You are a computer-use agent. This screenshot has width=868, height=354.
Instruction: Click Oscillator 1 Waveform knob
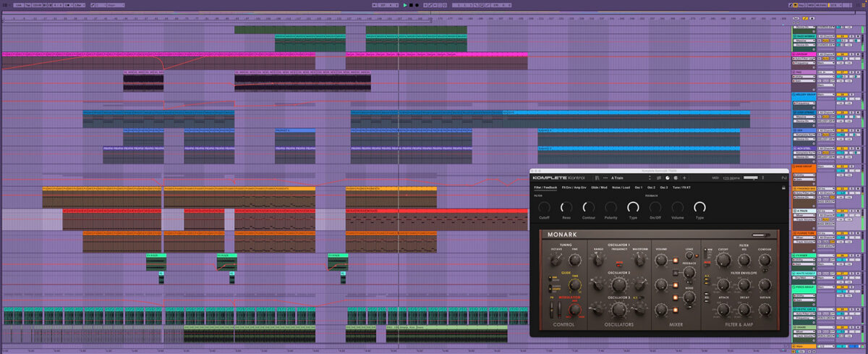(639, 259)
